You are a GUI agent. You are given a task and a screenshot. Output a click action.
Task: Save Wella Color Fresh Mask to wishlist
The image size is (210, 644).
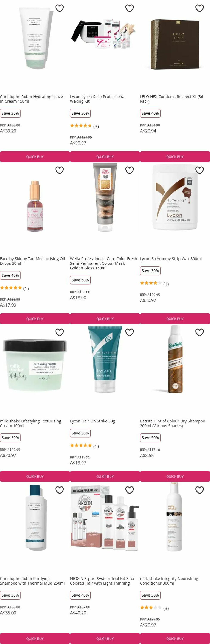pos(129,170)
